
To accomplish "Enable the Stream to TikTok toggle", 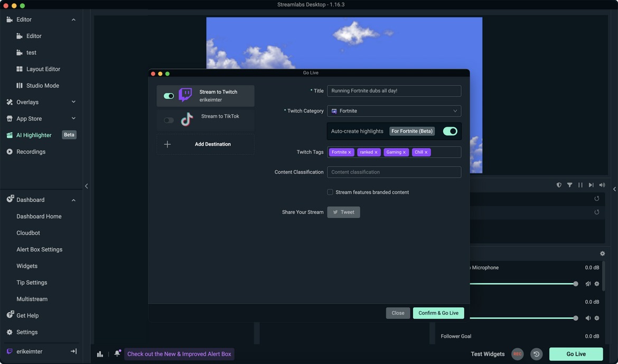I will (168, 120).
